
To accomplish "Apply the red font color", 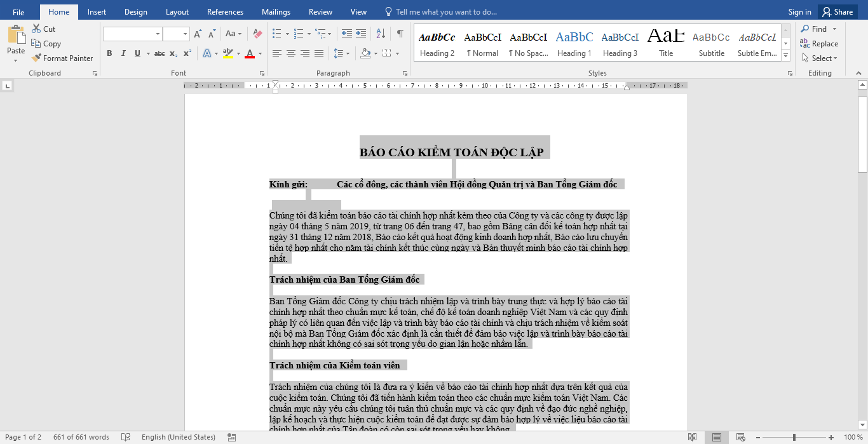I will (250, 53).
